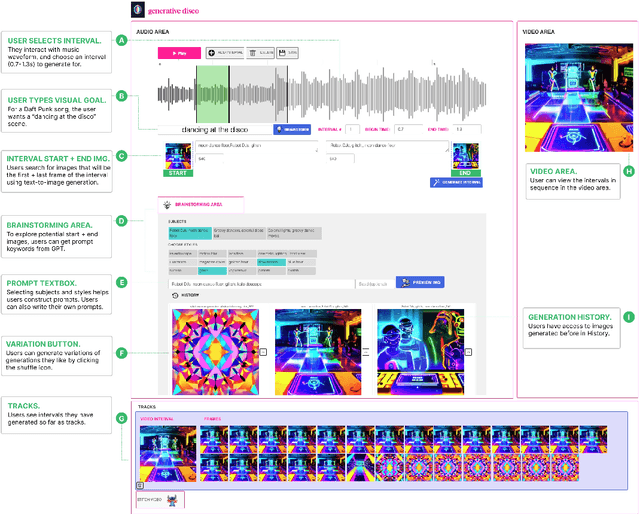Click the Generative Disco logo icon
The height and width of the screenshot is (514, 640).
(138, 9)
